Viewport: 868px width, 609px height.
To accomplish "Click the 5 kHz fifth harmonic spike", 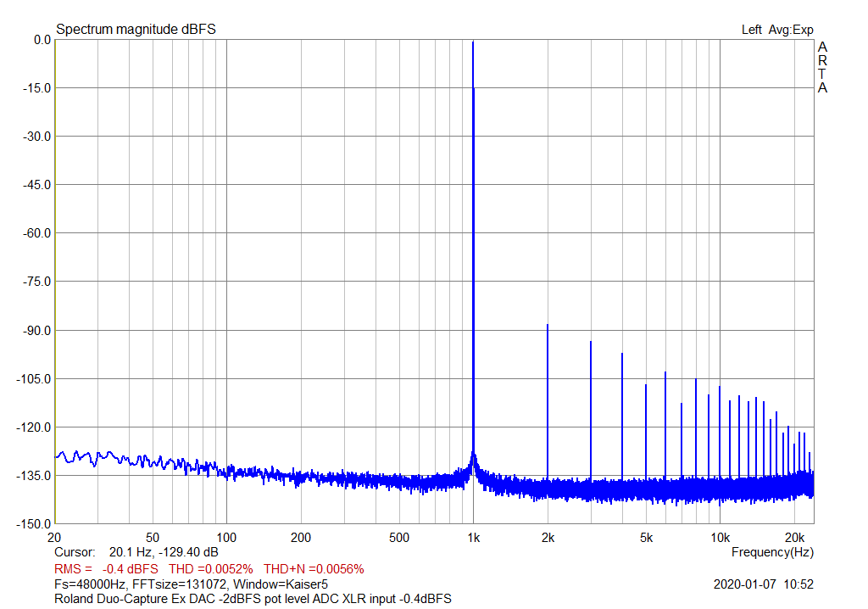I will click(x=645, y=432).
